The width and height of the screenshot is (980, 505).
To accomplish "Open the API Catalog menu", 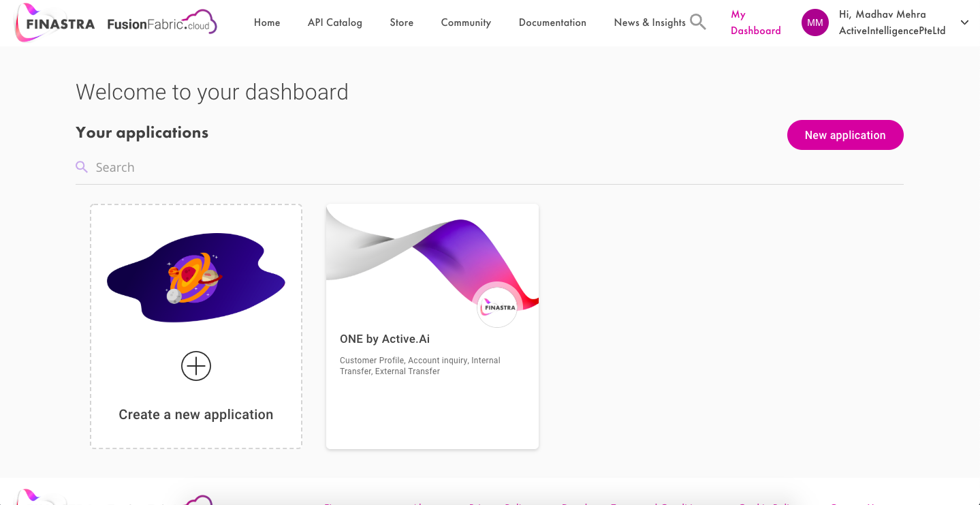I will point(335,22).
